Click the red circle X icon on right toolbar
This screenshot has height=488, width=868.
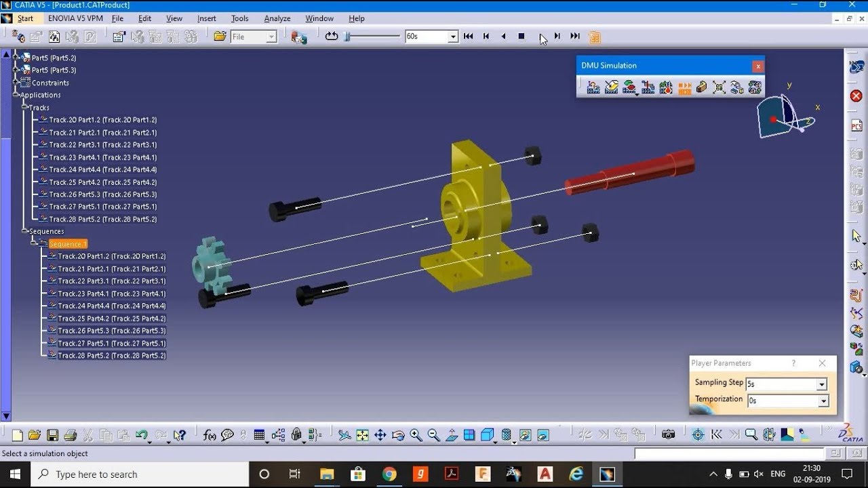[x=856, y=96]
